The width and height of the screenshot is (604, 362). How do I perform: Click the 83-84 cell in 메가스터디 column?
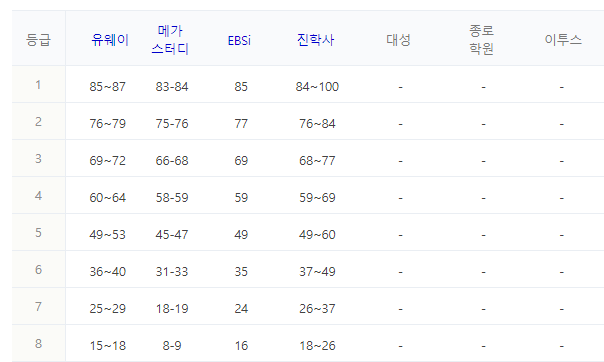pyautogui.click(x=172, y=87)
